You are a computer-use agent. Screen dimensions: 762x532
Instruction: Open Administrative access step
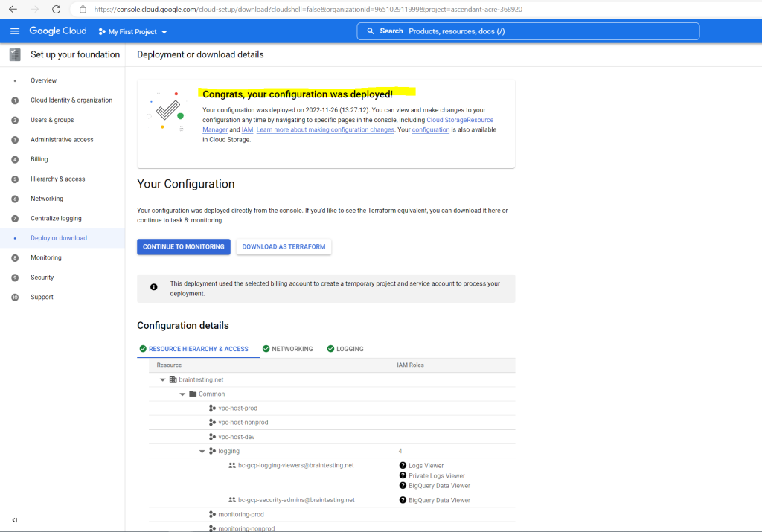(x=62, y=139)
